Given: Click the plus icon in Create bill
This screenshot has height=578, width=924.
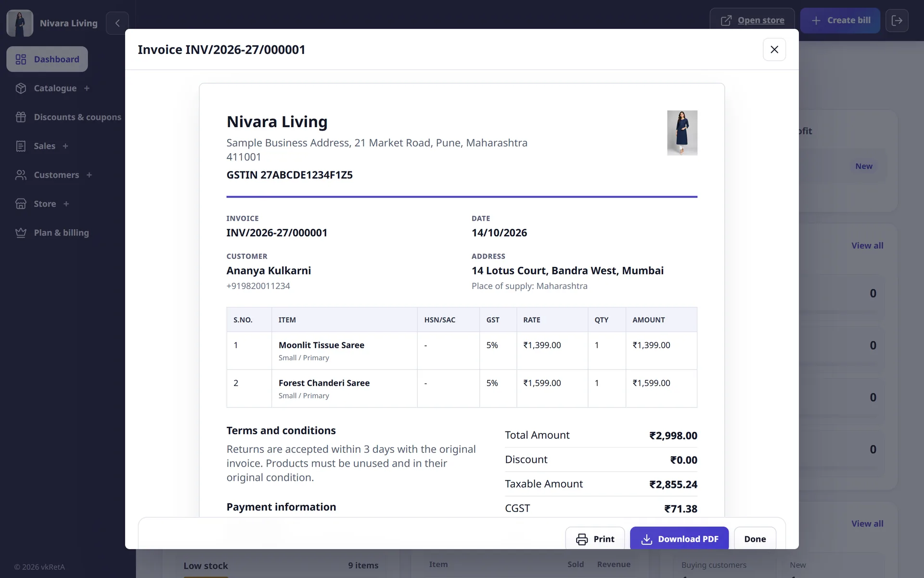Looking at the screenshot, I should click(x=816, y=20).
